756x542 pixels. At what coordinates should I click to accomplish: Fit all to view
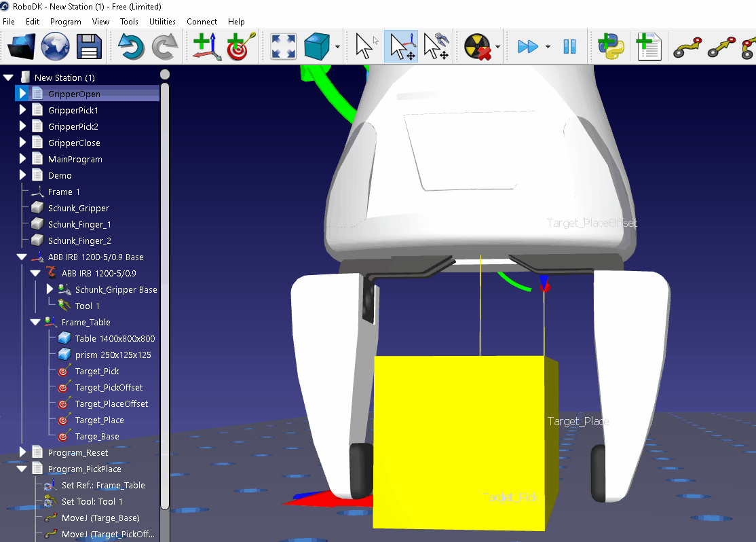(284, 46)
